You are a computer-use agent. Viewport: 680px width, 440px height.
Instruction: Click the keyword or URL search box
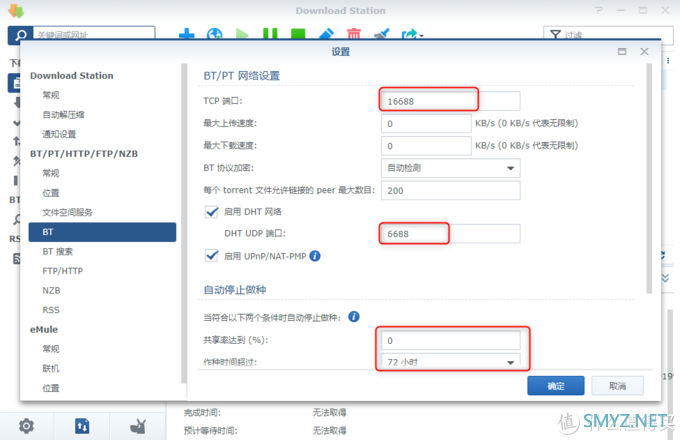point(94,35)
